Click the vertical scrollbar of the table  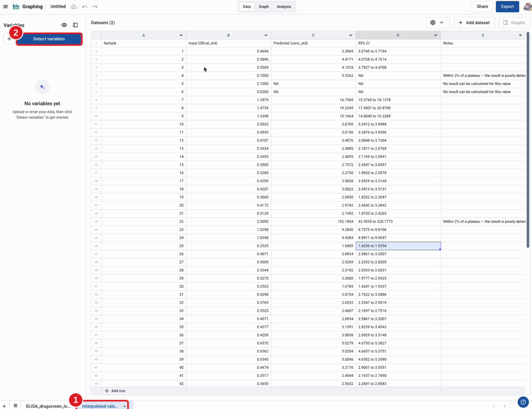tap(528, 140)
